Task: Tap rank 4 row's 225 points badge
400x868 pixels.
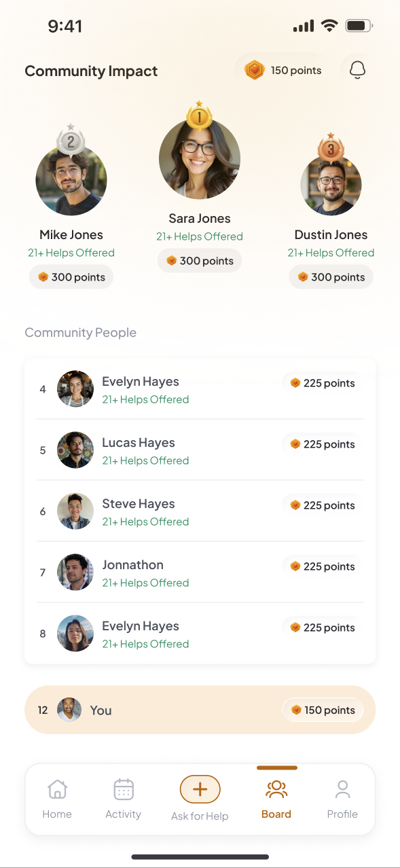Action: [323, 383]
